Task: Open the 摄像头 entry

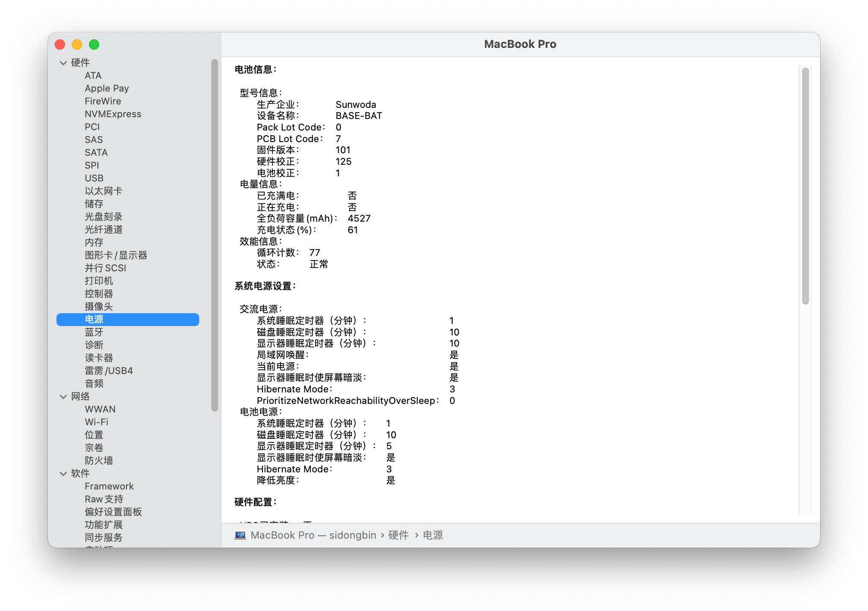Action: [98, 306]
